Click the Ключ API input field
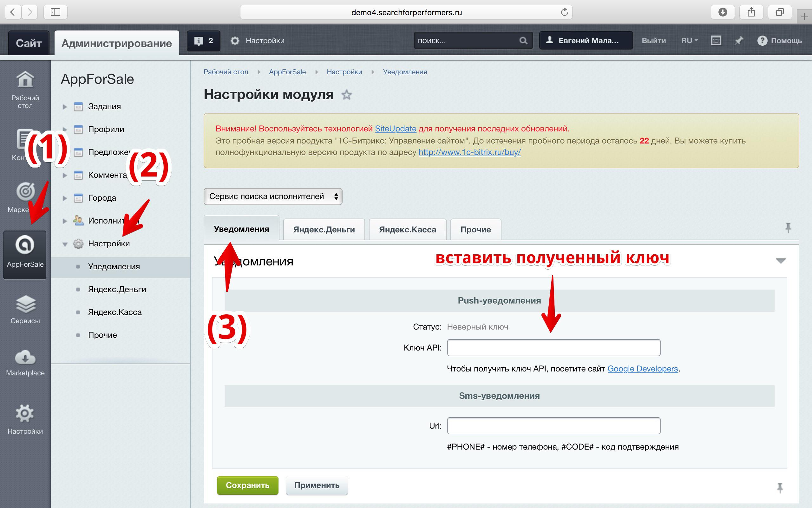The height and width of the screenshot is (508, 812). [x=553, y=348]
